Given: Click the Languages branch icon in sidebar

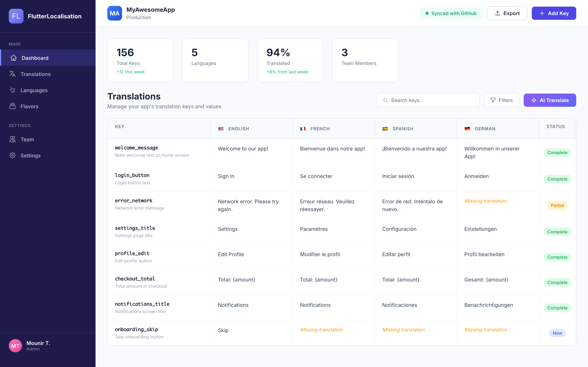Looking at the screenshot, I should [12, 90].
